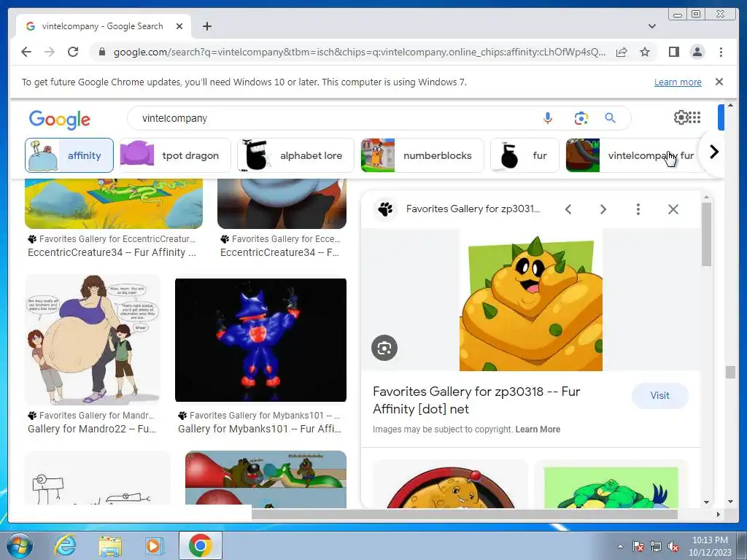Launch Internet Explorer from the taskbar

[65, 545]
